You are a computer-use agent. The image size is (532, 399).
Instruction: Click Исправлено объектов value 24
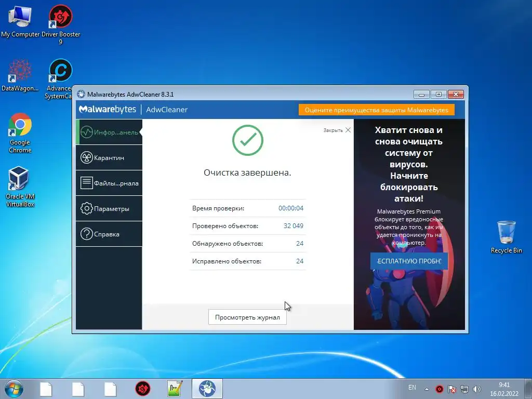click(300, 261)
